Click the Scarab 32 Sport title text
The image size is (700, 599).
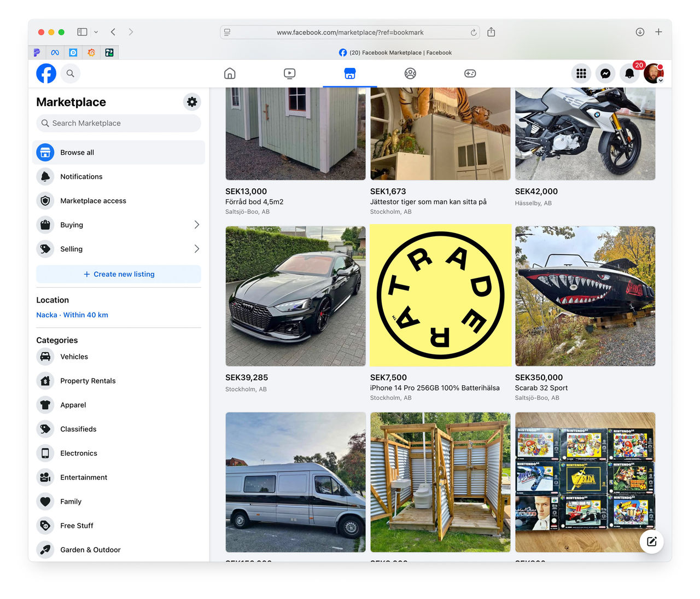pyautogui.click(x=541, y=388)
